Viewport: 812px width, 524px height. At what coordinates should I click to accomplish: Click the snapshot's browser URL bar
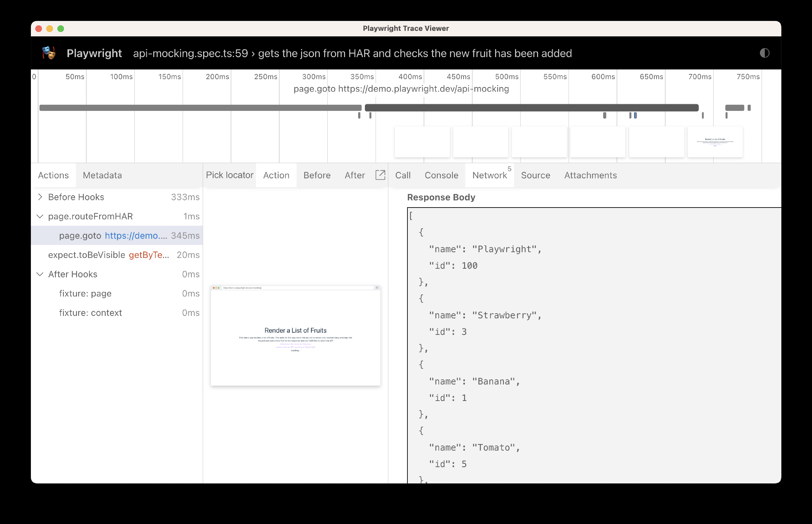point(297,288)
